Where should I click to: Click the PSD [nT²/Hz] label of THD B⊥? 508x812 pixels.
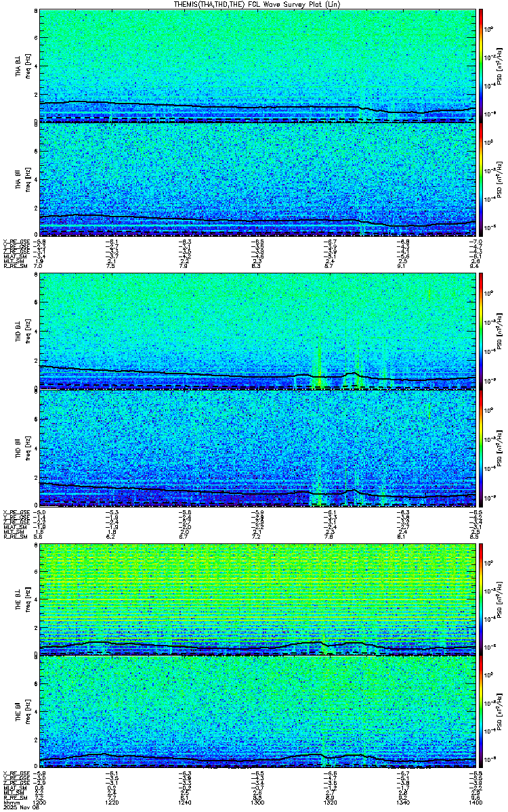499,332
